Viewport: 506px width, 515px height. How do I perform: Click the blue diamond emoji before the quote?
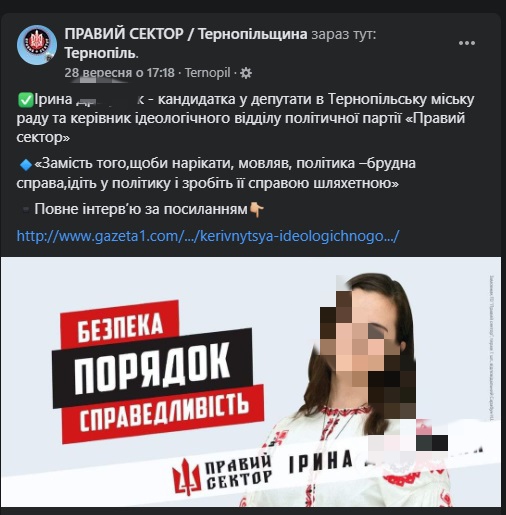(x=25, y=165)
